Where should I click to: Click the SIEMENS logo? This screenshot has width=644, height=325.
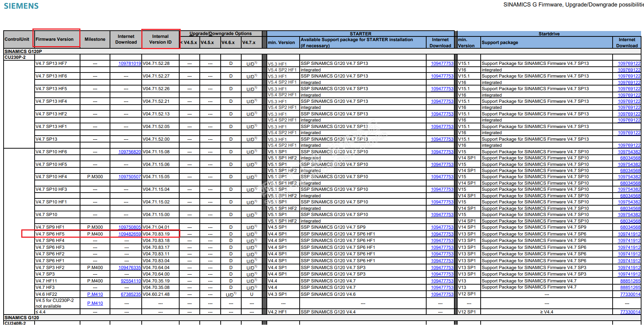[x=21, y=6]
